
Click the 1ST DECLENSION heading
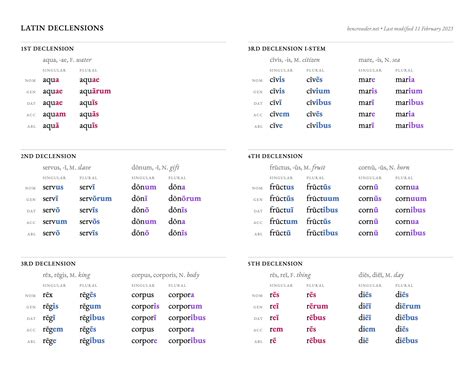click(47, 49)
